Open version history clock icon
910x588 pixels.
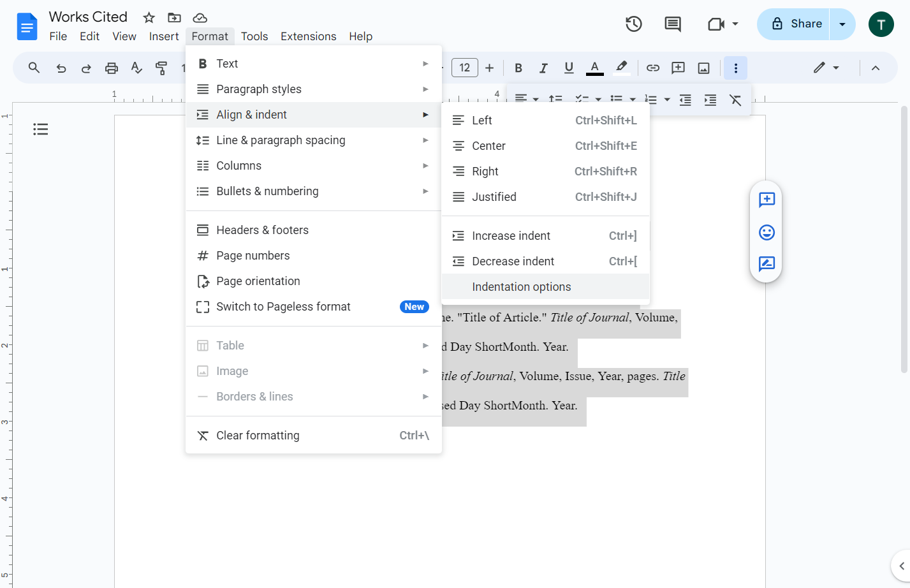click(634, 24)
